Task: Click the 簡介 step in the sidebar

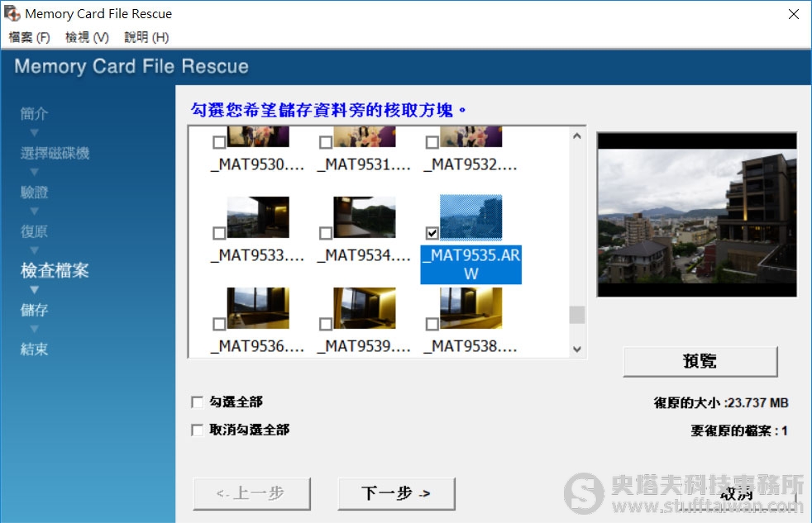Action: tap(34, 113)
